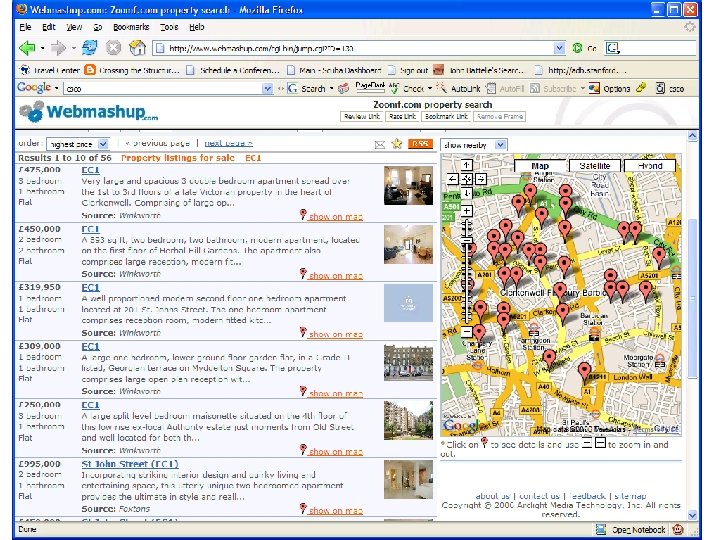Expand the address bar URL history dropdown
720x540 pixels.
tap(559, 48)
